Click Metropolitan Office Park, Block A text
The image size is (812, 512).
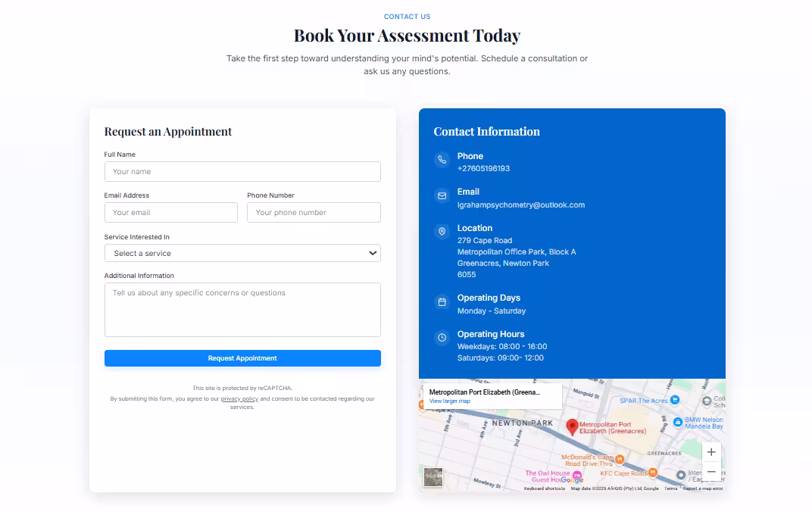tap(517, 251)
